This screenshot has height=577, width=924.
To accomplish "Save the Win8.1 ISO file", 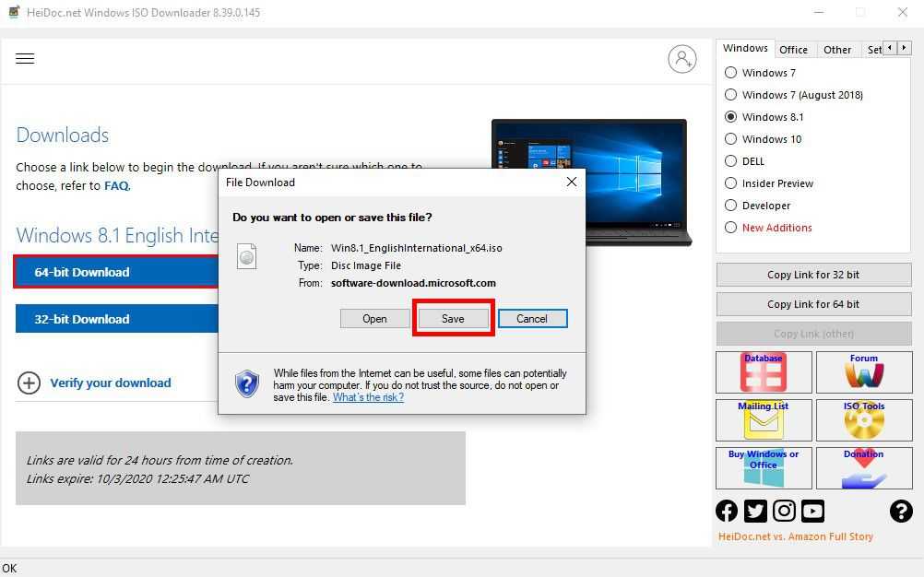I will (453, 317).
